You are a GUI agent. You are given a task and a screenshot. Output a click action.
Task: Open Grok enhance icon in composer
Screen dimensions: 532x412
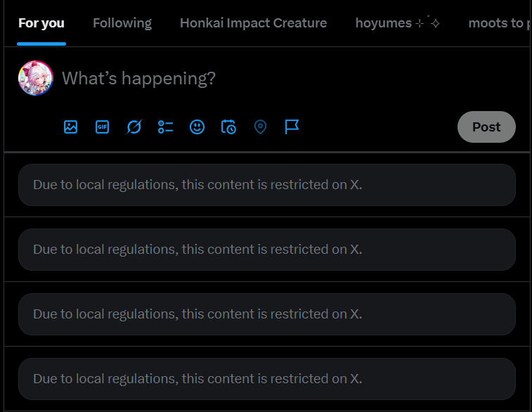pos(134,127)
